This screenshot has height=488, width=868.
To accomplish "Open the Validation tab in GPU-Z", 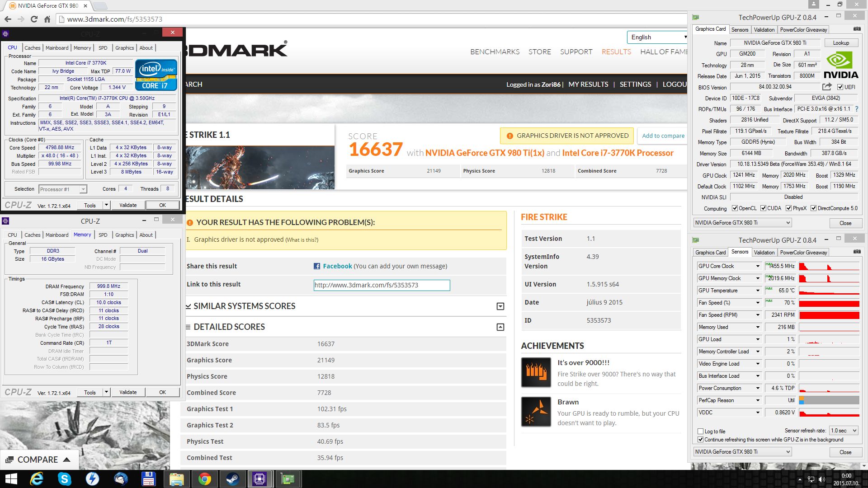I will (x=764, y=30).
